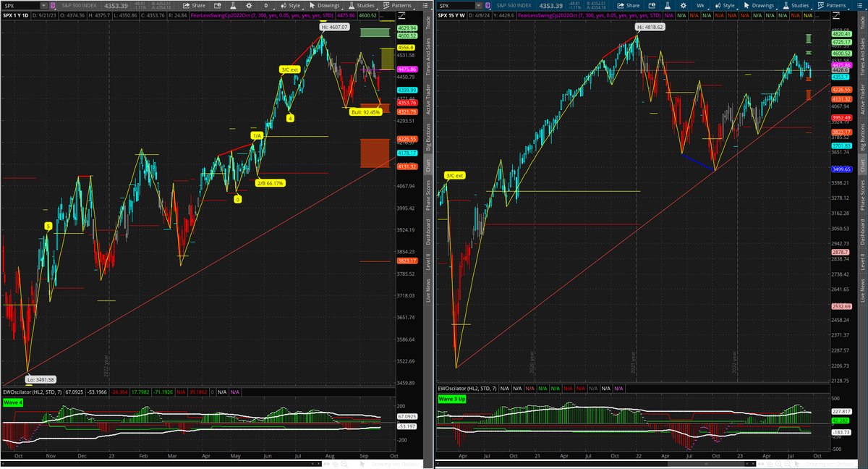Open Live News tab of right chart

click(x=863, y=290)
